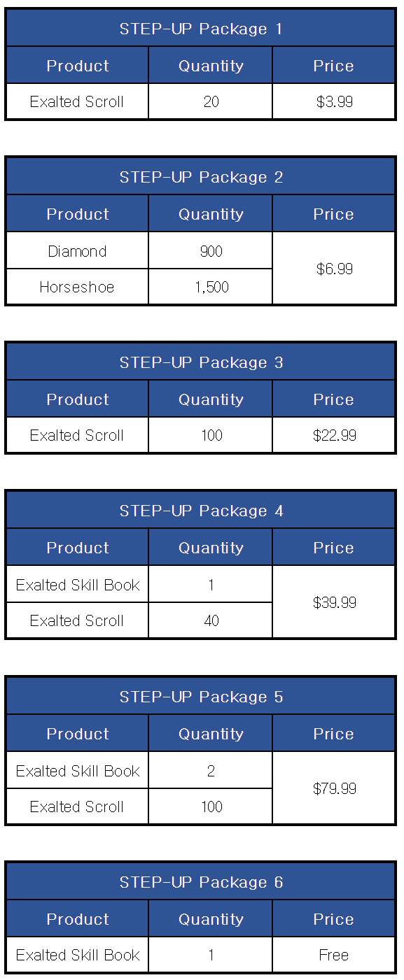Select the $22.99 price cell
Image resolution: width=404 pixels, height=980 pixels.
click(334, 435)
